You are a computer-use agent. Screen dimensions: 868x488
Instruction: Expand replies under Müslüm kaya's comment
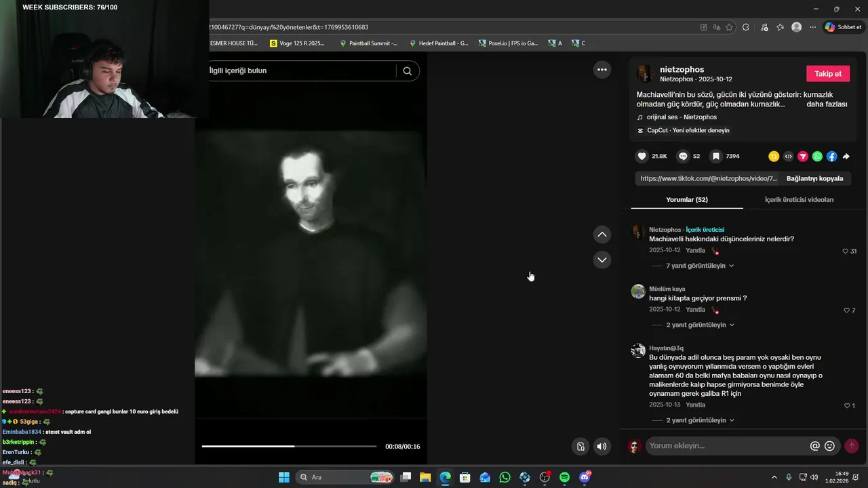point(700,325)
